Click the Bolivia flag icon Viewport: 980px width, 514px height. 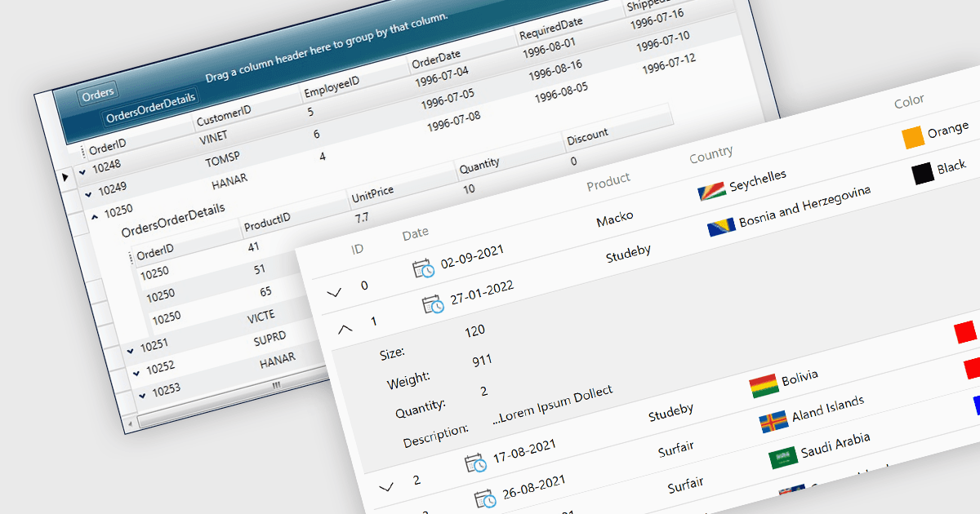point(764,385)
